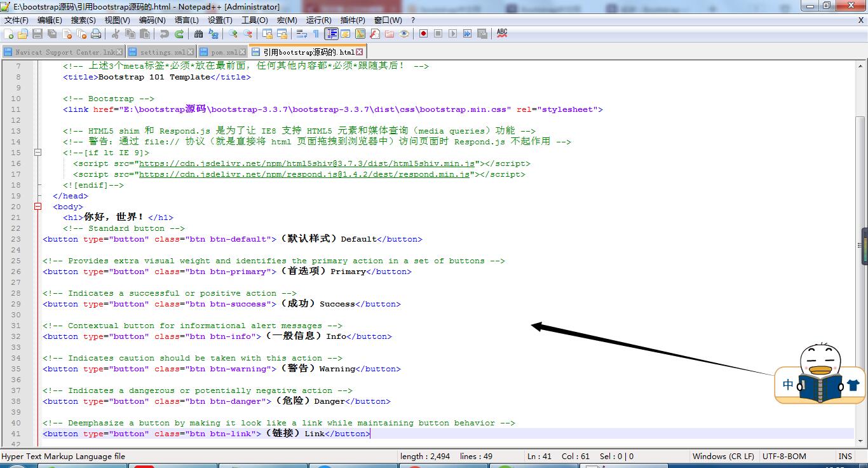
Task: Click the Open file toolbar icon
Action: [x=23, y=34]
